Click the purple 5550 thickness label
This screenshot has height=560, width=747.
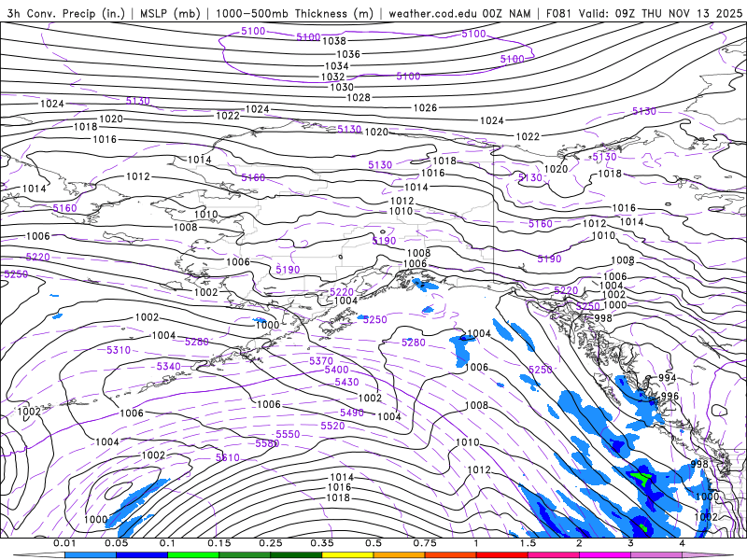(x=288, y=434)
